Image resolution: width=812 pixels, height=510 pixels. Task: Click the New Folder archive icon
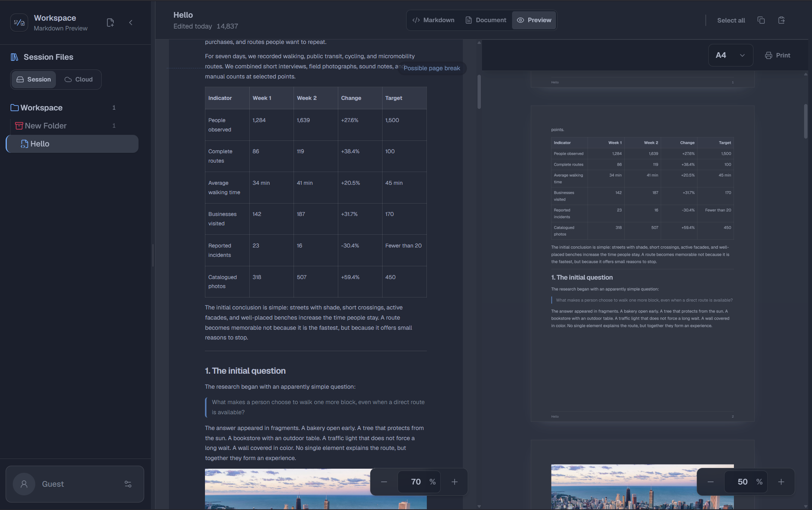point(19,126)
